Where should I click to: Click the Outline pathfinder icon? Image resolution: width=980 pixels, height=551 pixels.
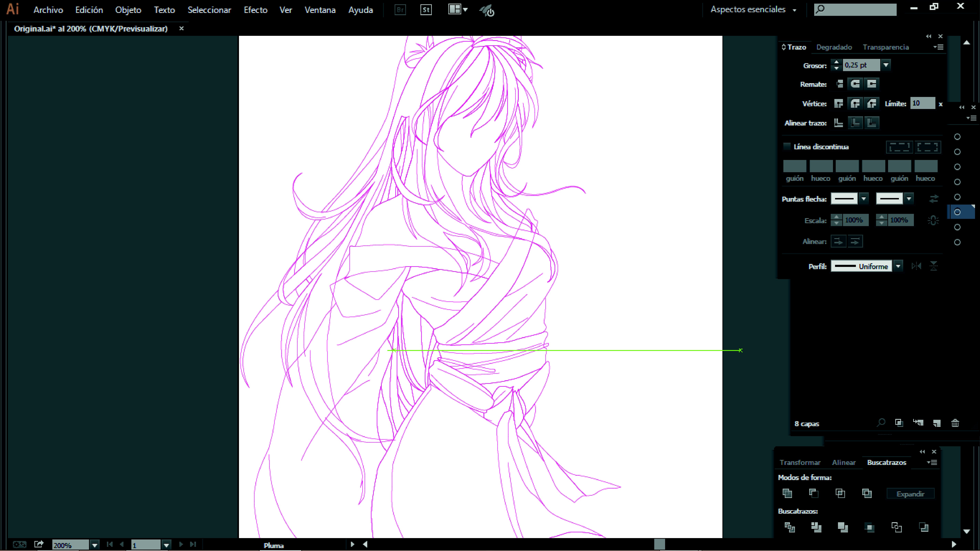pos(896,527)
